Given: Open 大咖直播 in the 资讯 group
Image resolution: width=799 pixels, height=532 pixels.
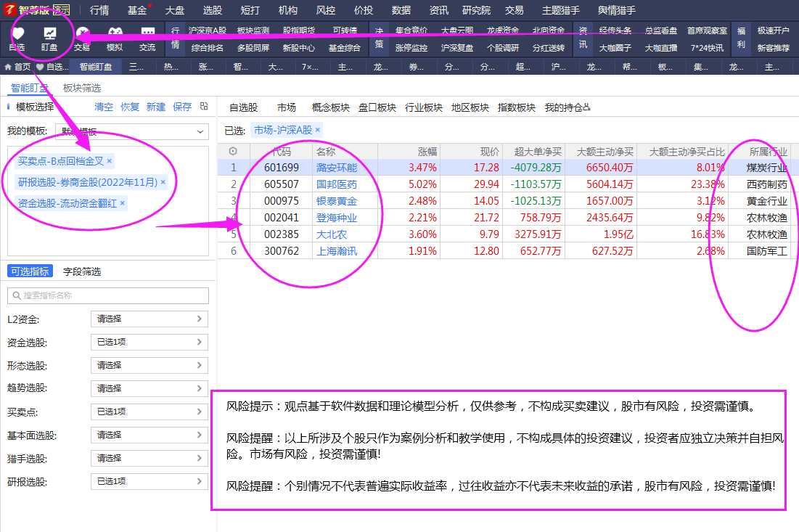Looking at the screenshot, I should (661, 49).
